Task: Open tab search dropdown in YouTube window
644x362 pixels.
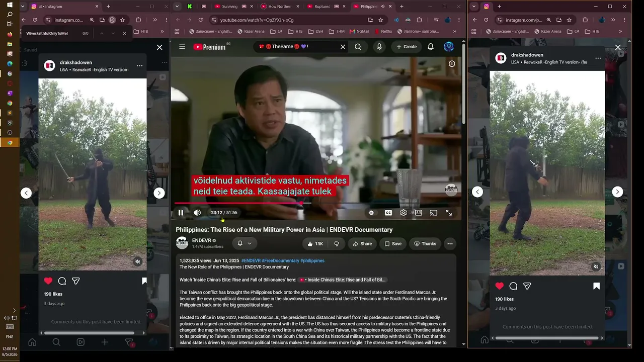Action: (177, 7)
